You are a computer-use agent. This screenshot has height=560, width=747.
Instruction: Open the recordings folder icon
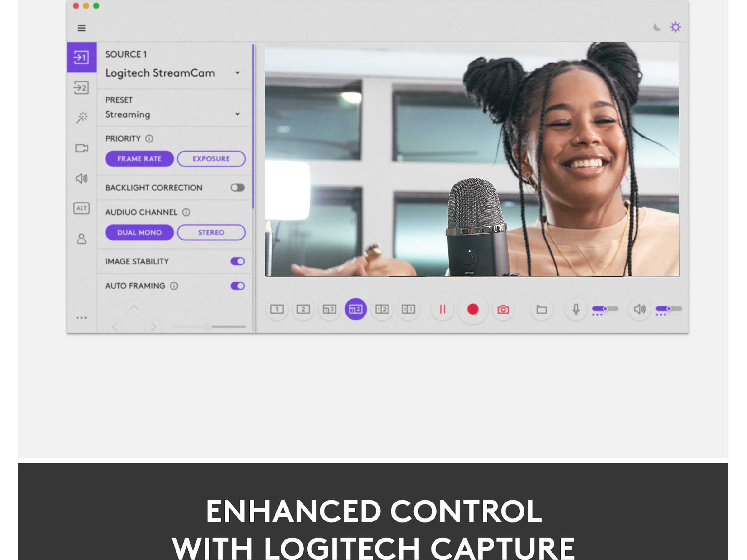tap(541, 309)
